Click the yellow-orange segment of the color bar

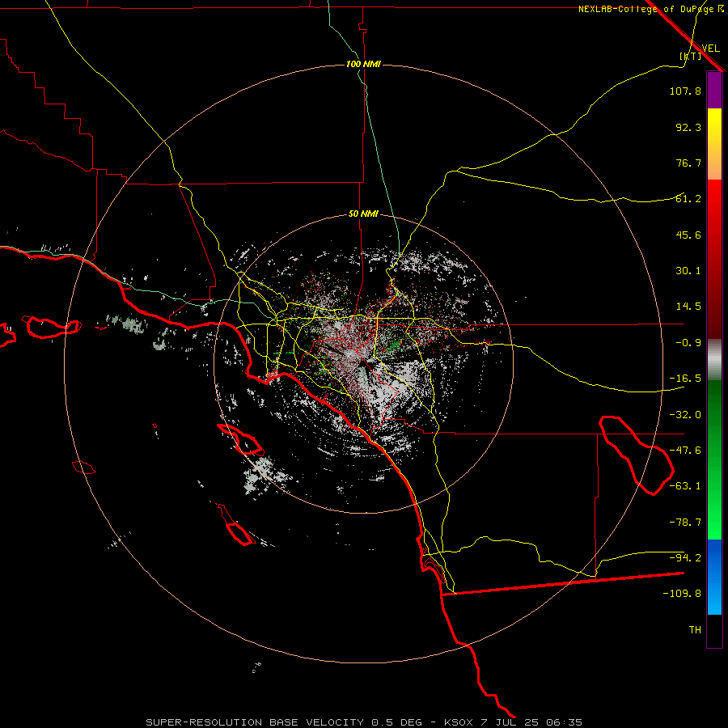(714, 144)
